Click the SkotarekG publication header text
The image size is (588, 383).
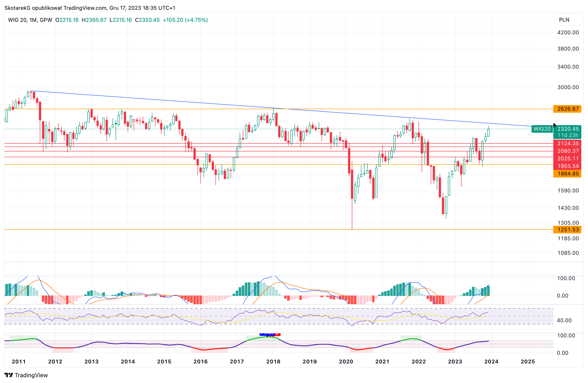pos(90,8)
